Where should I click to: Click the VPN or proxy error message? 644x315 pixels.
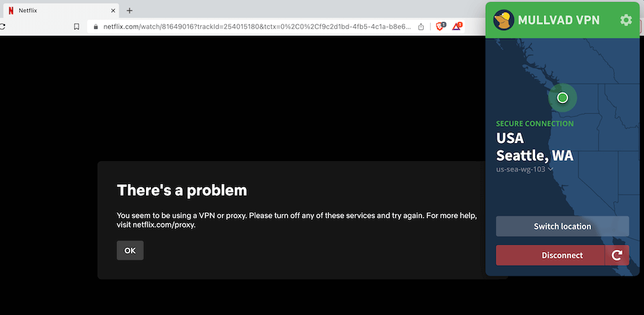(296, 220)
